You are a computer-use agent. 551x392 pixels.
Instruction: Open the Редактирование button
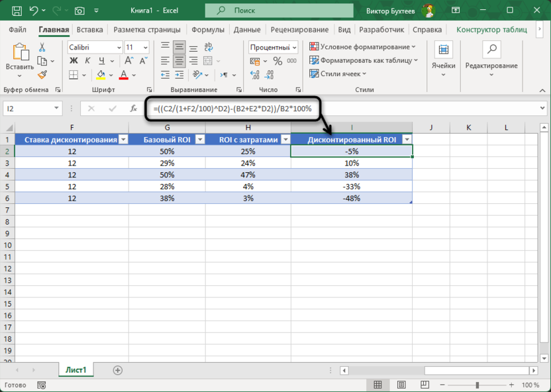(491, 56)
